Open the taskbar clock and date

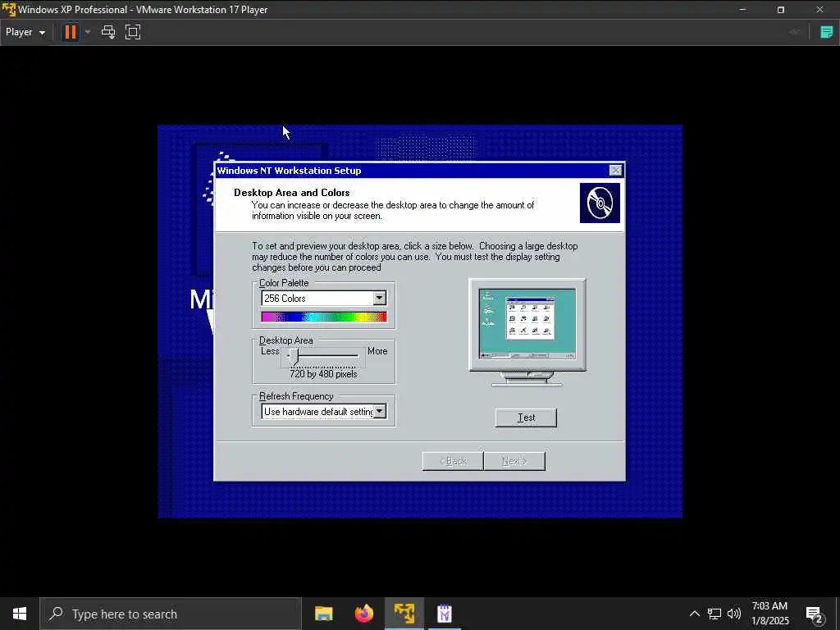click(769, 614)
